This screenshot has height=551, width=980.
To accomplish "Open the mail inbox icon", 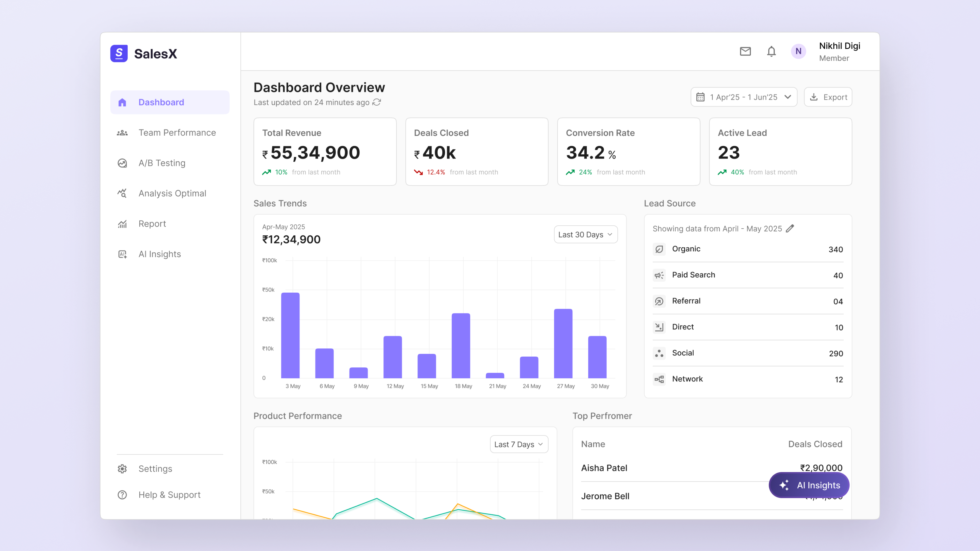I will click(745, 51).
